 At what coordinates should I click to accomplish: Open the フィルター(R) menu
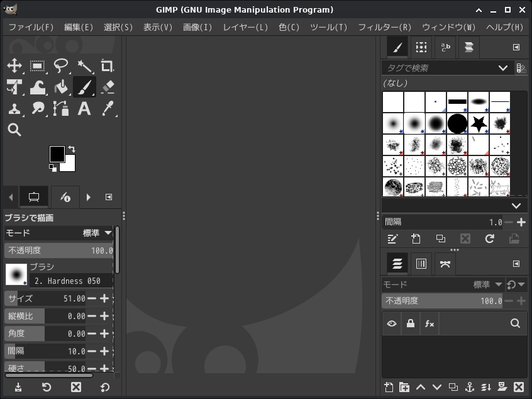click(x=384, y=27)
